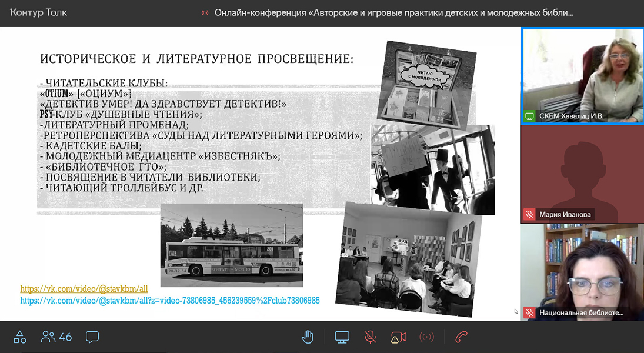644x353 pixels.
Task: Open the vk.com/video/@stavkbm/all link
Action: coord(84,289)
